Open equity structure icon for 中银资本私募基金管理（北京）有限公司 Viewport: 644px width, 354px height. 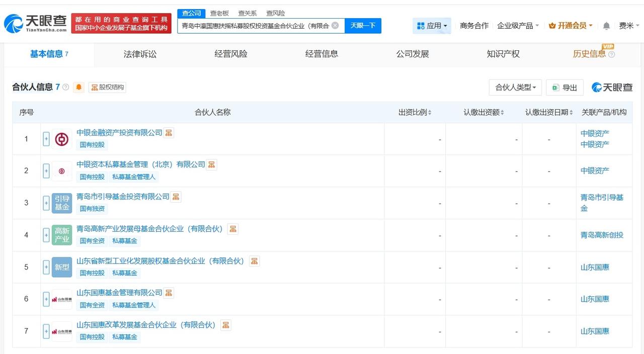click(212, 164)
